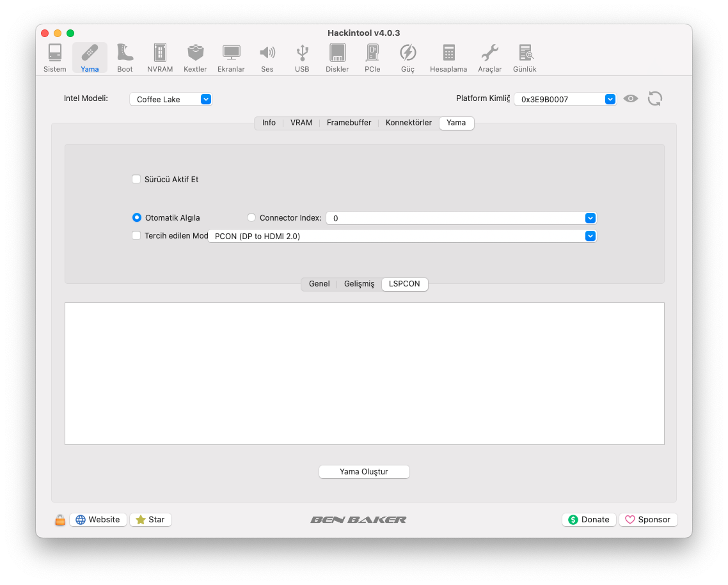This screenshot has height=585, width=728.
Task: Select the NVRAM toolbar icon
Action: (x=160, y=58)
